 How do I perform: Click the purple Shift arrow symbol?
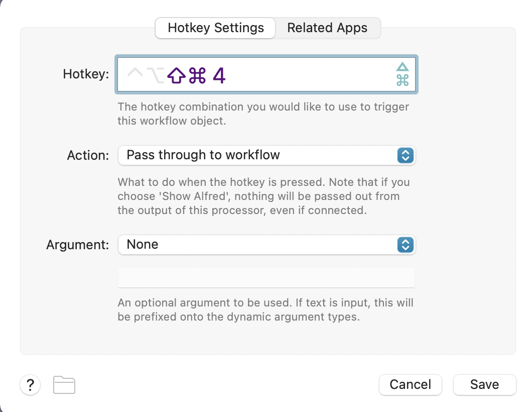[176, 75]
